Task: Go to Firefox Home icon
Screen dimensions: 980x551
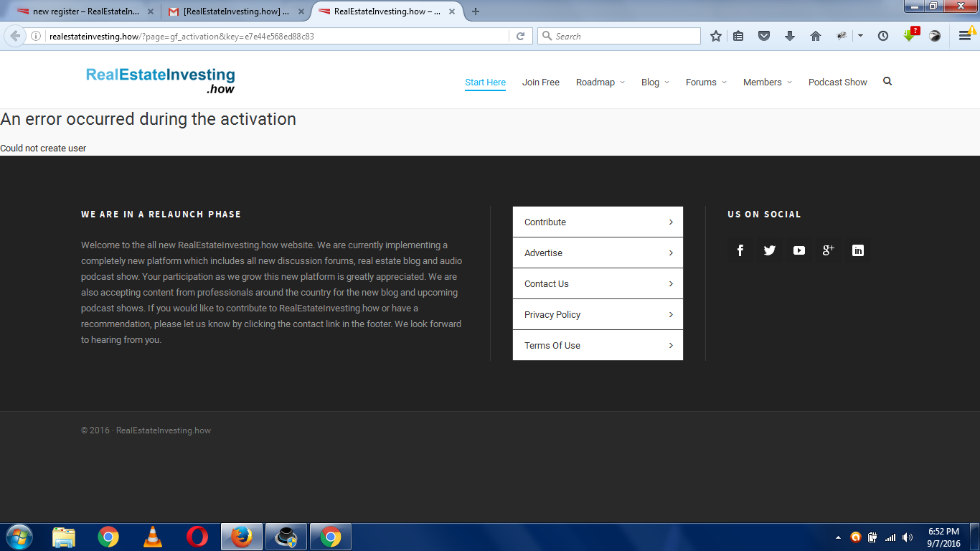Action: point(816,36)
